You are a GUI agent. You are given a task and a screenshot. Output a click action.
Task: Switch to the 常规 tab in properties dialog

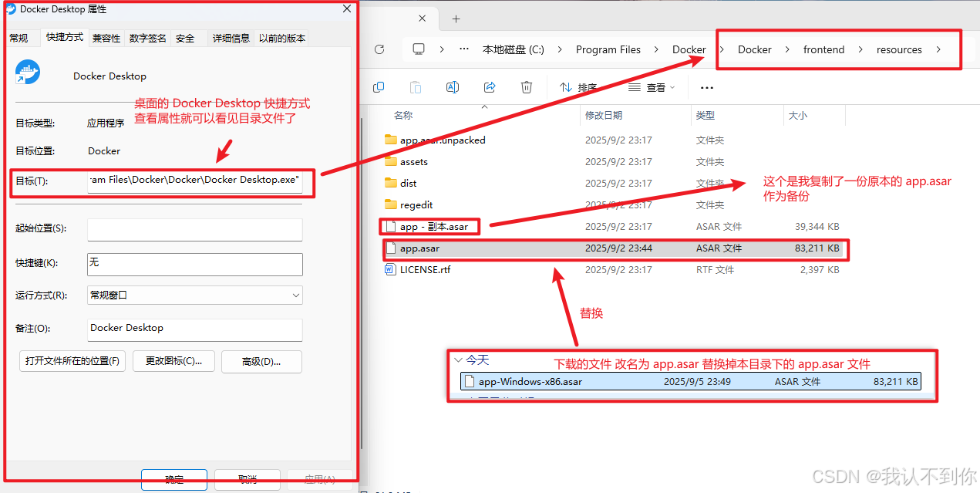(x=19, y=38)
